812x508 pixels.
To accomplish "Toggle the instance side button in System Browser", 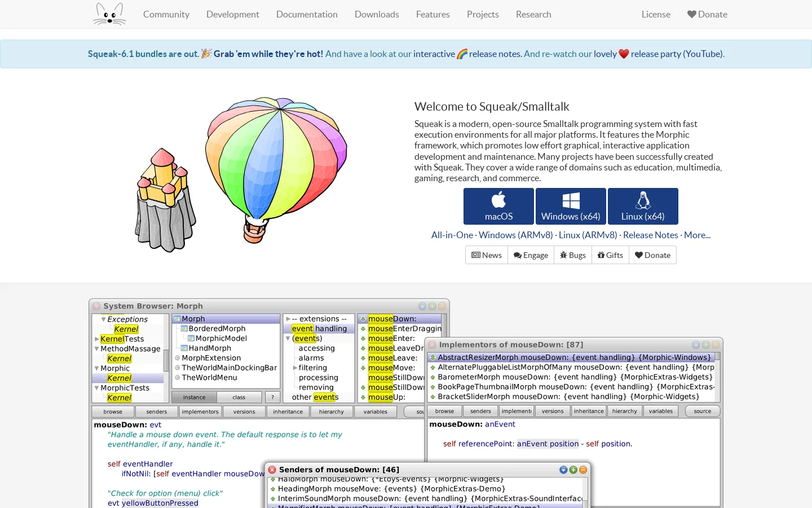I will pyautogui.click(x=194, y=397).
